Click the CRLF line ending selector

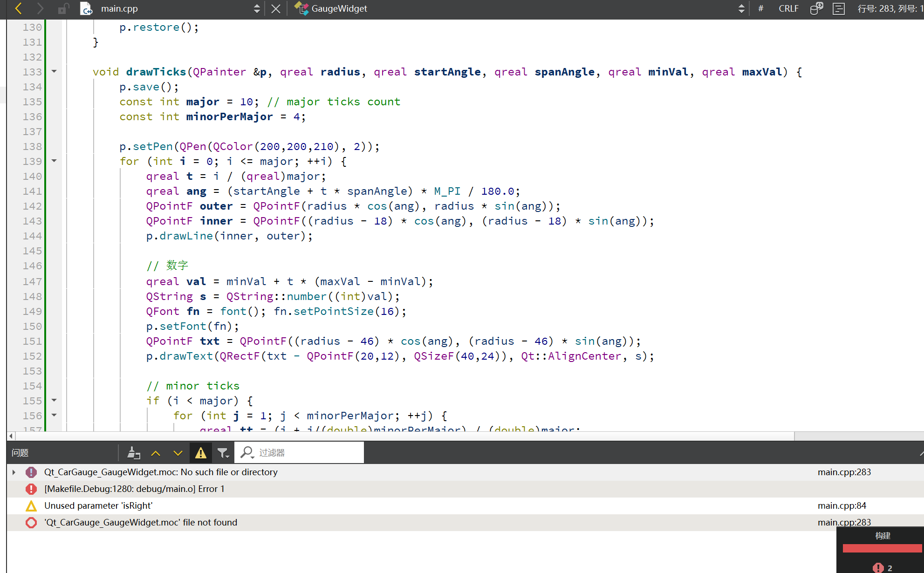tap(788, 8)
